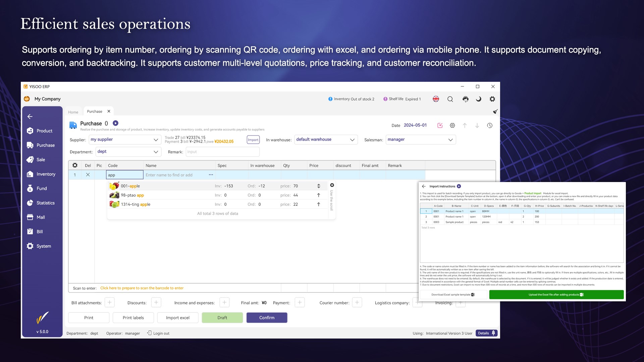Toggle dark mode moon icon
Image resolution: width=644 pixels, height=362 pixels.
(479, 99)
